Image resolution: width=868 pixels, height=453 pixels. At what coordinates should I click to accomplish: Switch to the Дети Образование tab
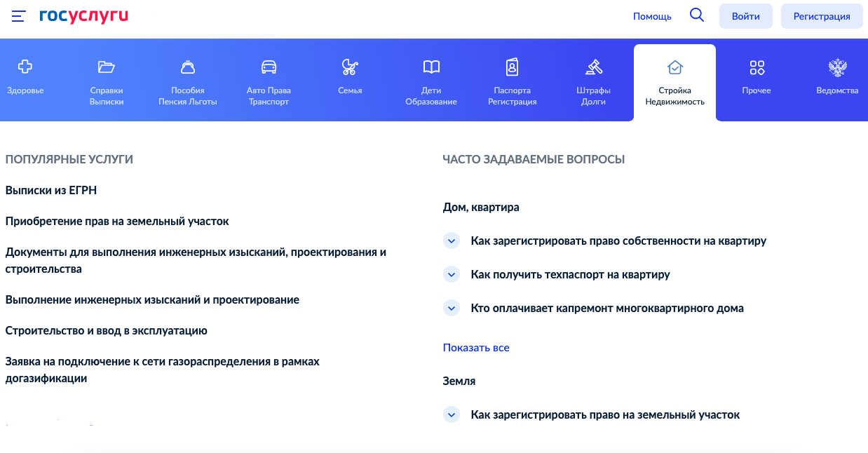(x=431, y=81)
